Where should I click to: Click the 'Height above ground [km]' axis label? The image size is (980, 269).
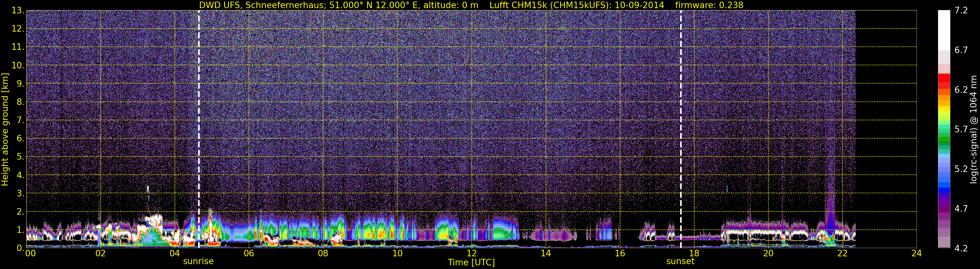[x=5, y=129]
